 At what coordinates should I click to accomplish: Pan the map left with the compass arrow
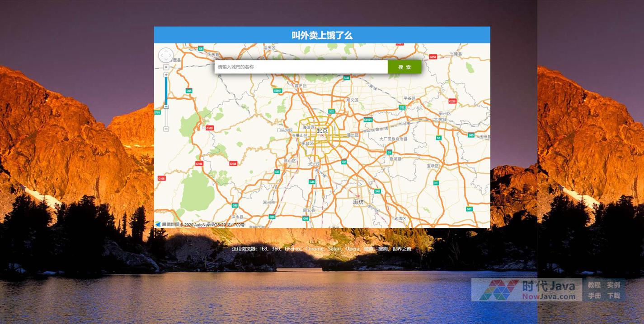(x=161, y=56)
